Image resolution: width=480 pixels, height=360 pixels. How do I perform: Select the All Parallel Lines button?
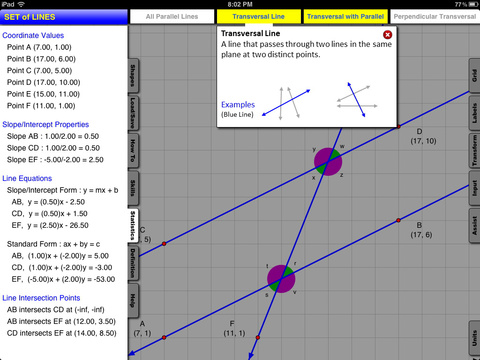[172, 16]
